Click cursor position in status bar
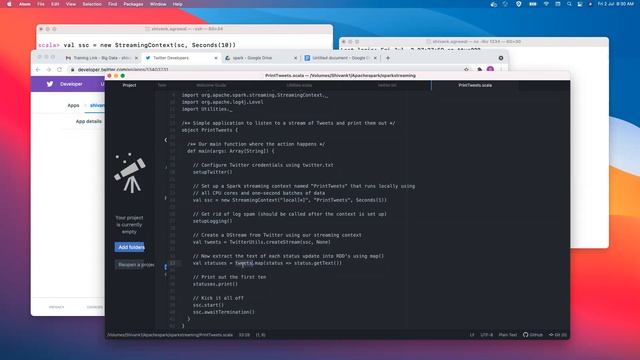Viewport: 640px width, 360px height. coord(244,335)
